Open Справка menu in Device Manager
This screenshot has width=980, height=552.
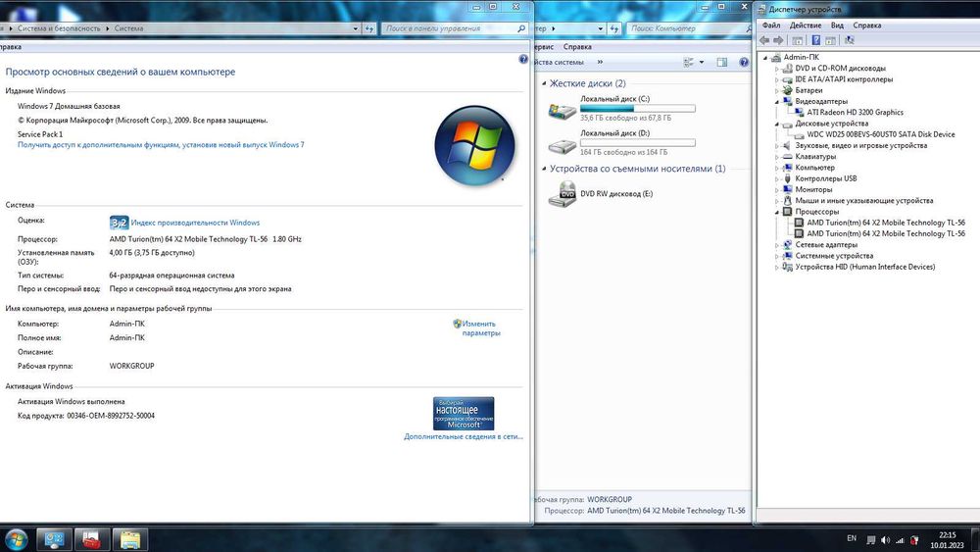867,25
